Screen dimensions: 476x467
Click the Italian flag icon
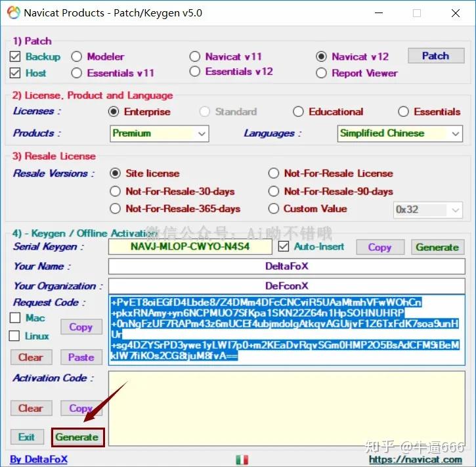point(242,459)
